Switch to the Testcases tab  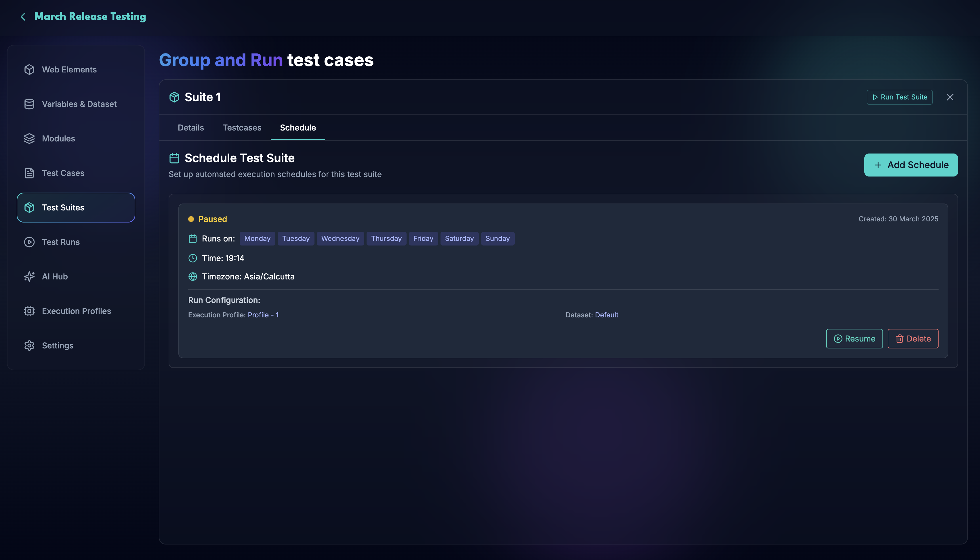[242, 128]
